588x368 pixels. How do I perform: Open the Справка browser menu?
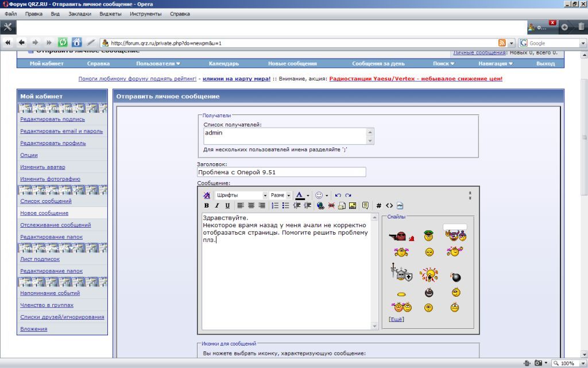(x=180, y=14)
